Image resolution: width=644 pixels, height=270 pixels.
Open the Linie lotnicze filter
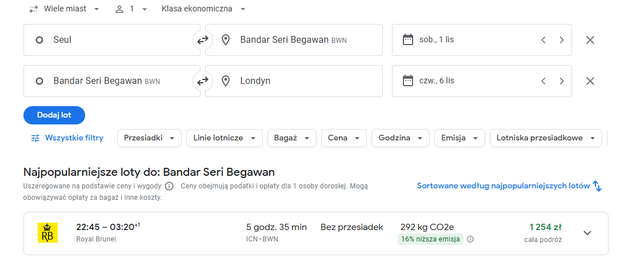224,138
